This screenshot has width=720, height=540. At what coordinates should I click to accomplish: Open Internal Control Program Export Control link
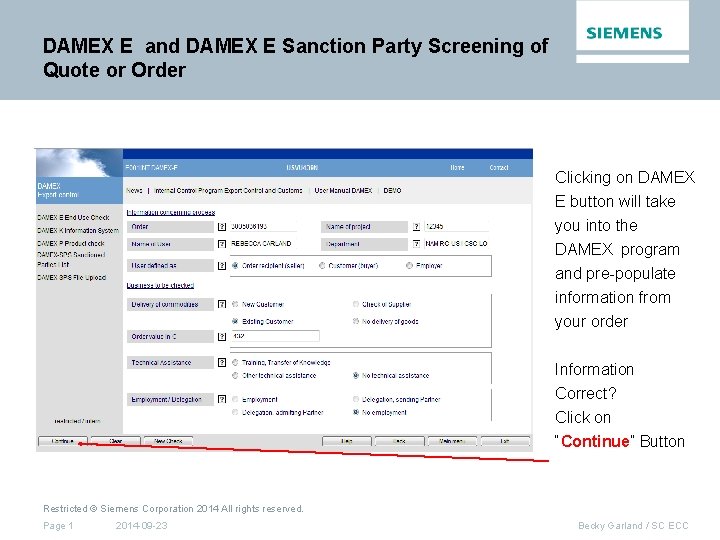[229, 190]
